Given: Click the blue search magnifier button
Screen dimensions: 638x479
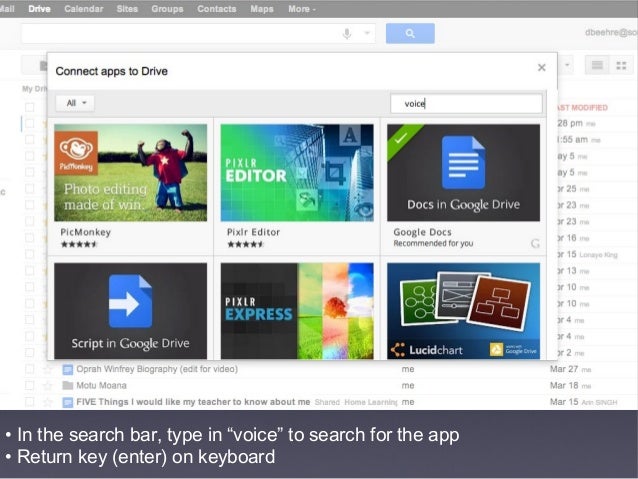Looking at the screenshot, I should click(x=410, y=33).
